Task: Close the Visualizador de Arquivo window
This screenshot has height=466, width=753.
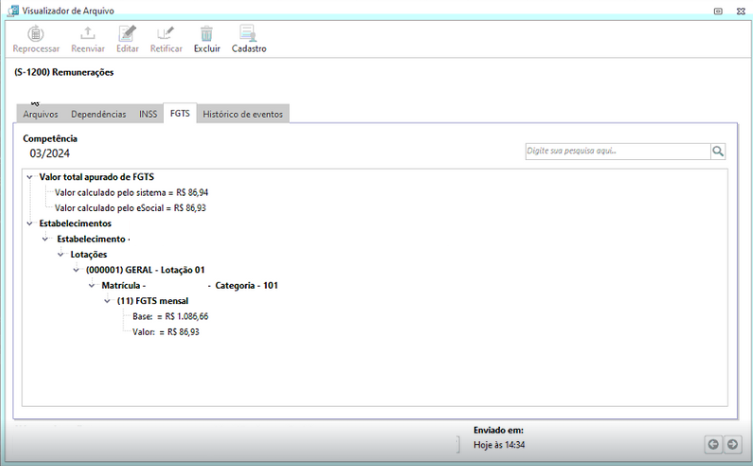Action: click(741, 11)
